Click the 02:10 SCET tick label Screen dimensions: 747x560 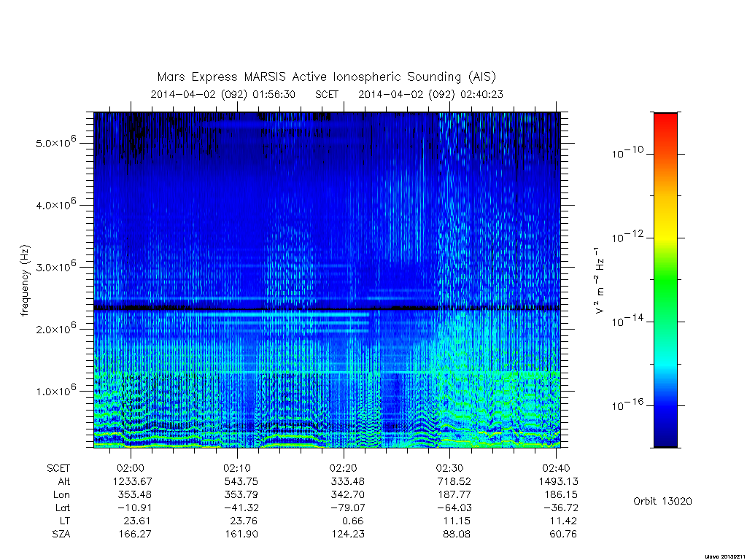pos(237,468)
